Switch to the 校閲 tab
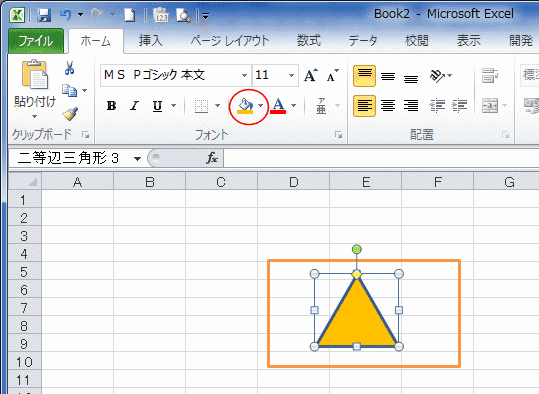This screenshot has height=394, width=539. 417,41
